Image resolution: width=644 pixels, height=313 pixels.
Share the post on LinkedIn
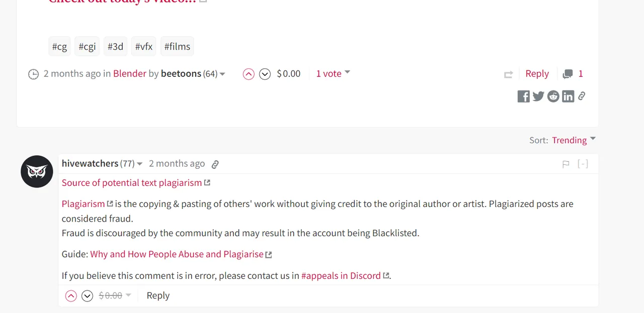tap(568, 96)
